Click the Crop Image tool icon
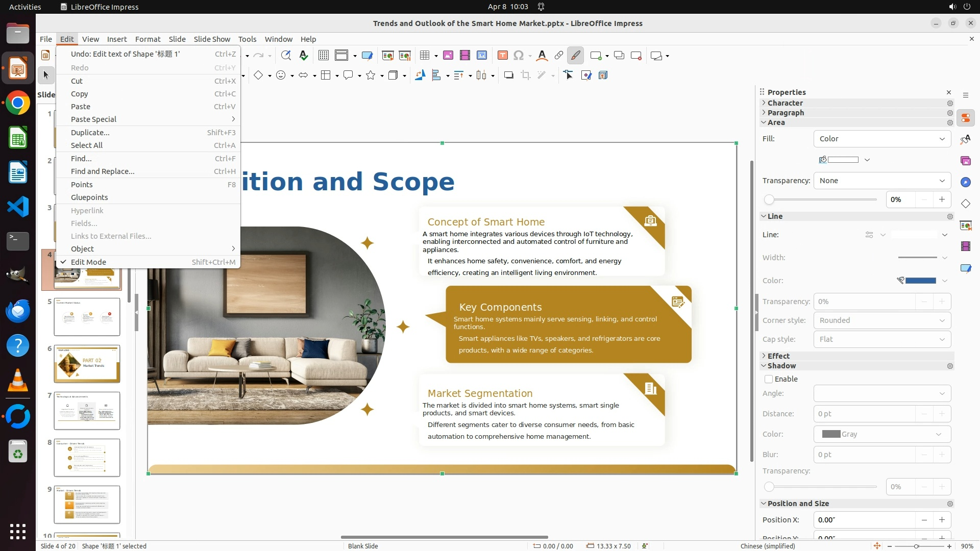 click(x=525, y=76)
